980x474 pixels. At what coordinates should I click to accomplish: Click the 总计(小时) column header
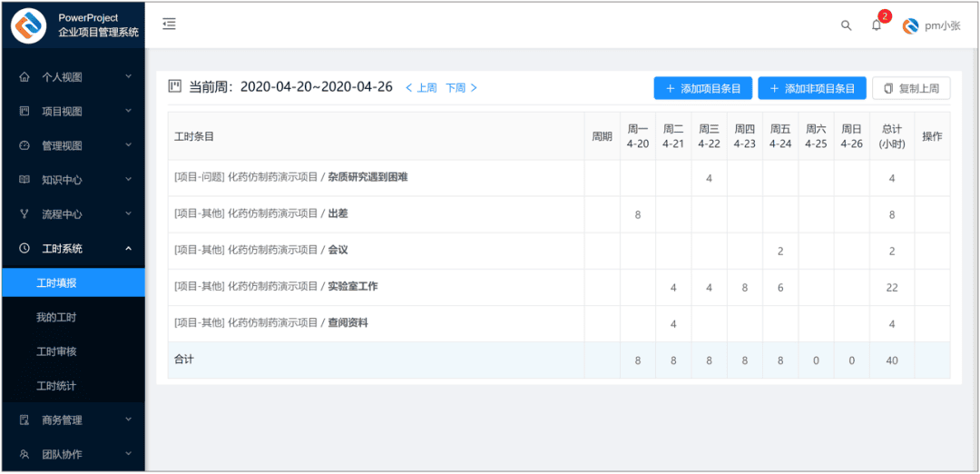(892, 136)
